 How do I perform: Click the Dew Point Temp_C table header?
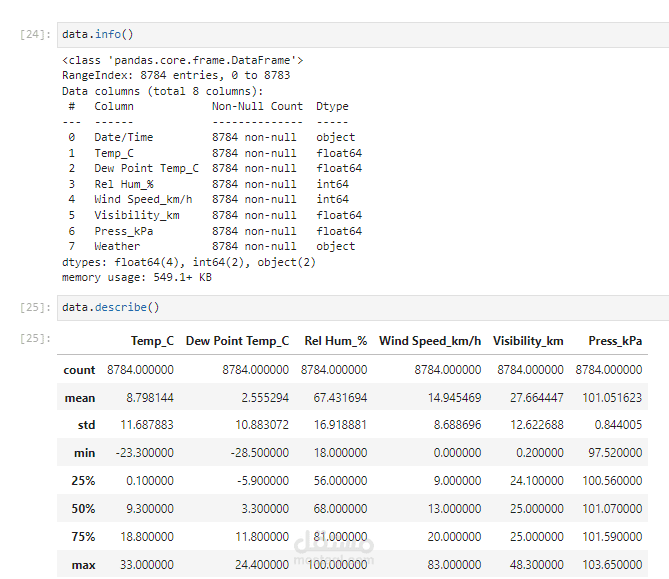(237, 341)
